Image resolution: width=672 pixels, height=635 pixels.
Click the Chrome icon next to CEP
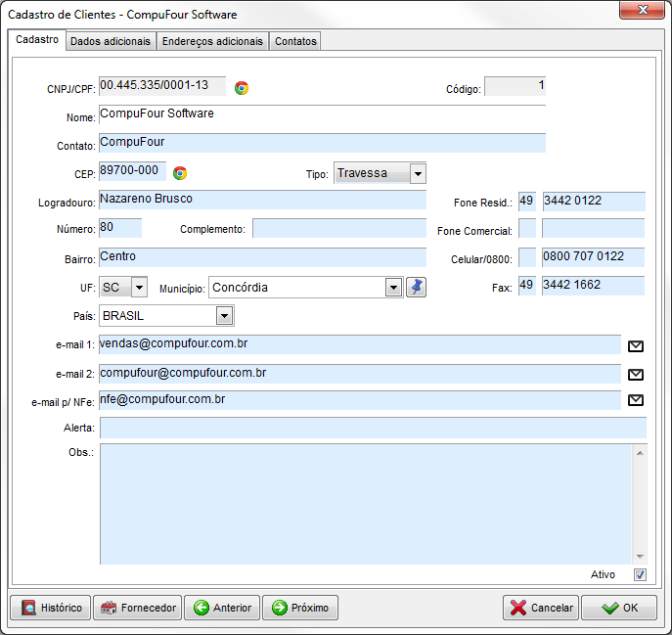[180, 173]
